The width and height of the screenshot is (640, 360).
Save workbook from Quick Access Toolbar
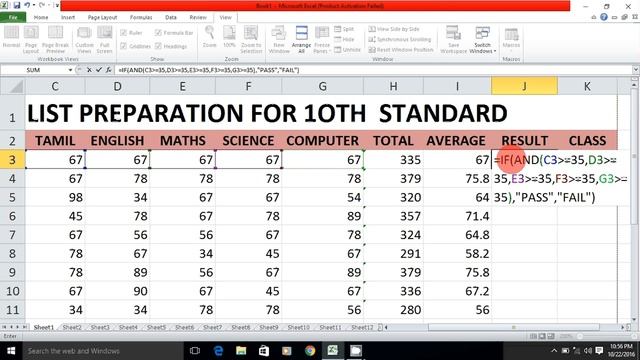click(17, 6)
